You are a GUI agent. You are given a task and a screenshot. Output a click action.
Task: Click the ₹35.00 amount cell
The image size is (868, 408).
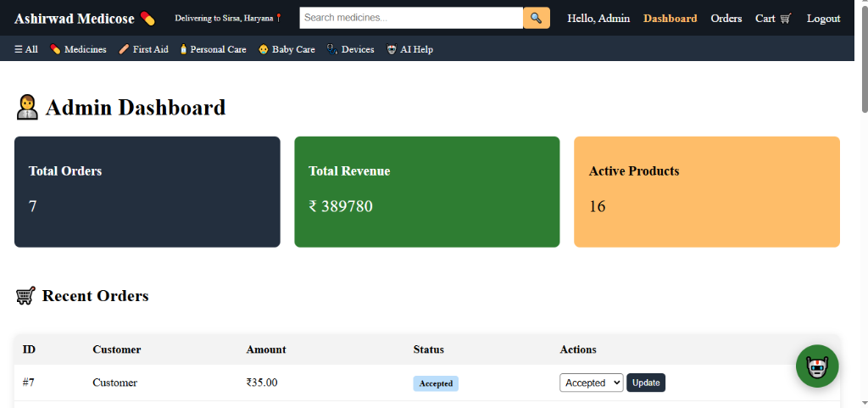262,383
